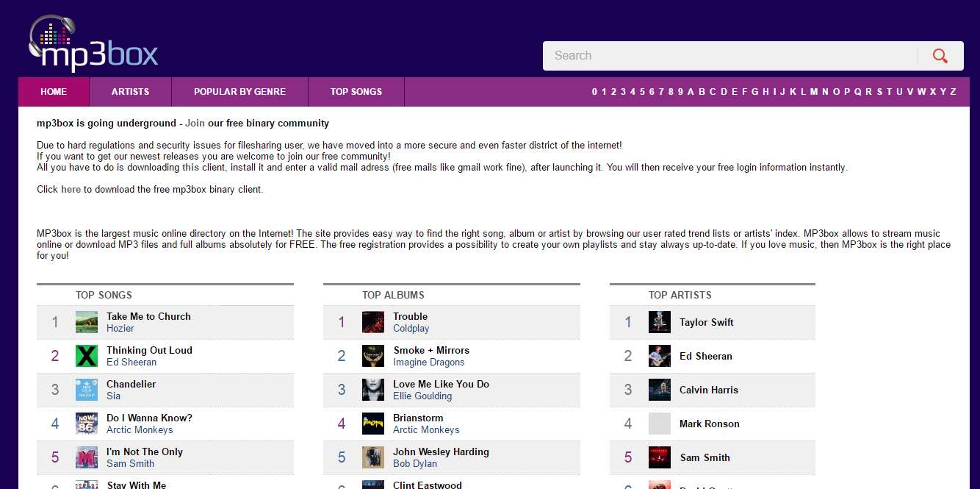The width and height of the screenshot is (980, 489).
Task: Open Ed Sheeran artist photo
Action: pyautogui.click(x=660, y=356)
